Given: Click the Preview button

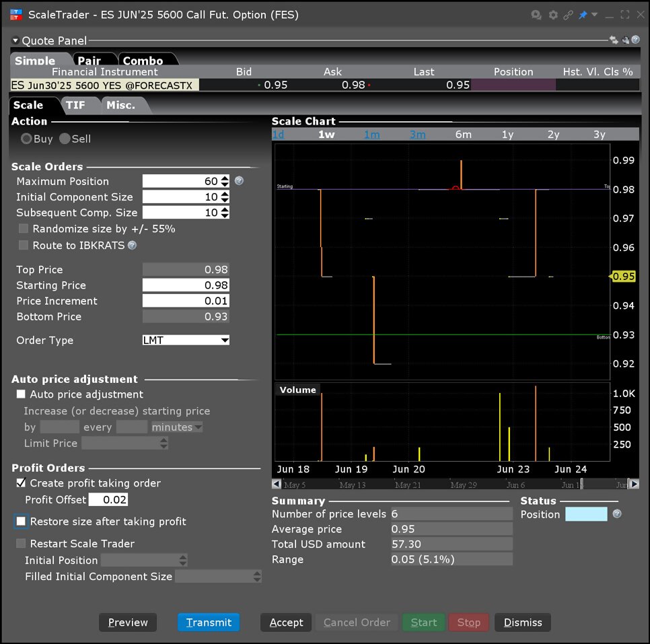Looking at the screenshot, I should (127, 622).
